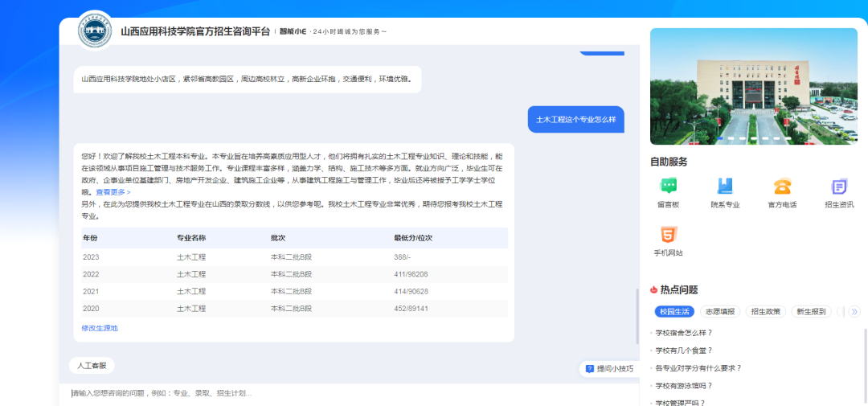Click the campus building banner image

tap(753, 86)
